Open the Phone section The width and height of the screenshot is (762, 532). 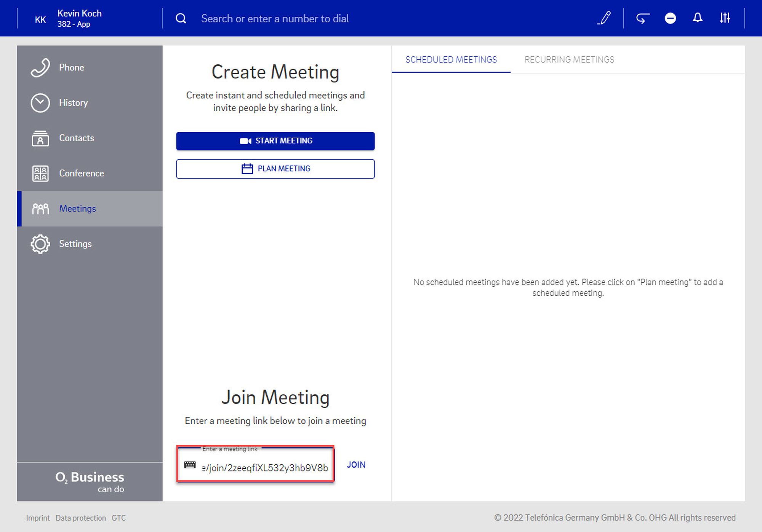pyautogui.click(x=72, y=67)
